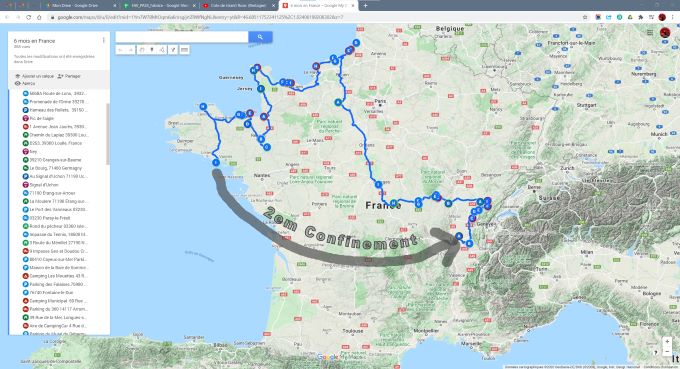Go back to the previous page
This screenshot has height=369, width=680.
7,17
